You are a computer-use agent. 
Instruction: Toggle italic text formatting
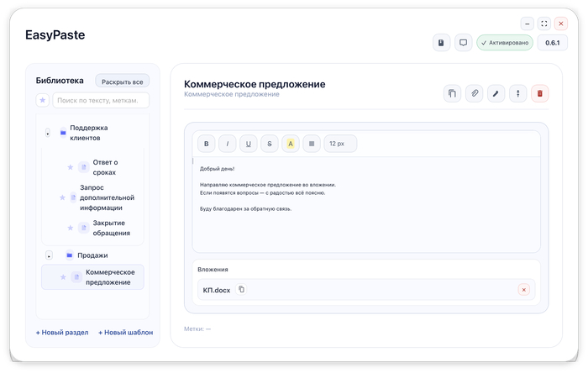point(228,144)
